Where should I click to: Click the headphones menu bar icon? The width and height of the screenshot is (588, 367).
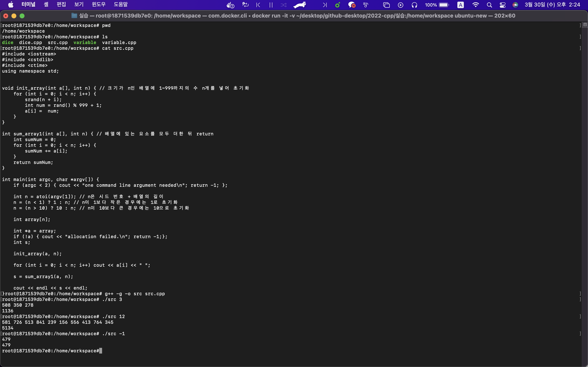pos(414,5)
